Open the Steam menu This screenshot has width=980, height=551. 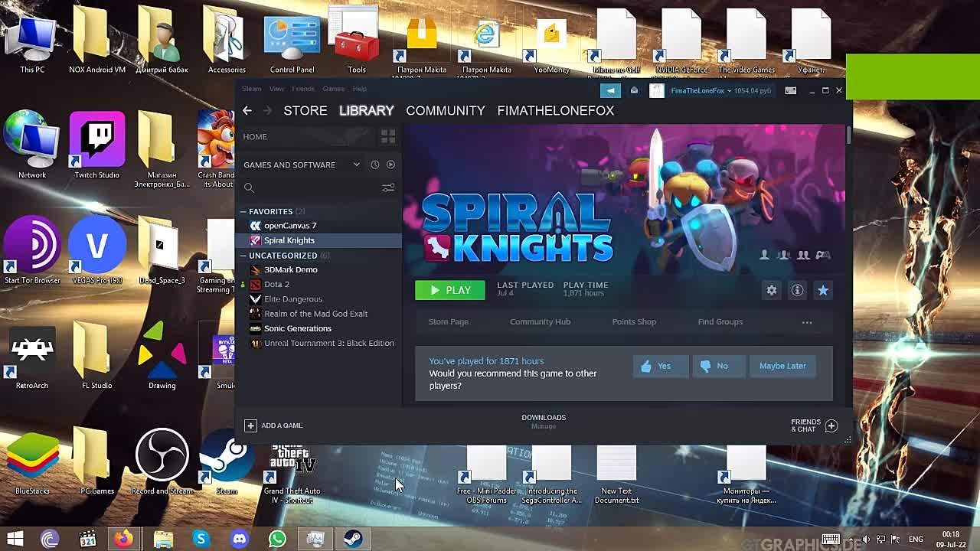[252, 89]
